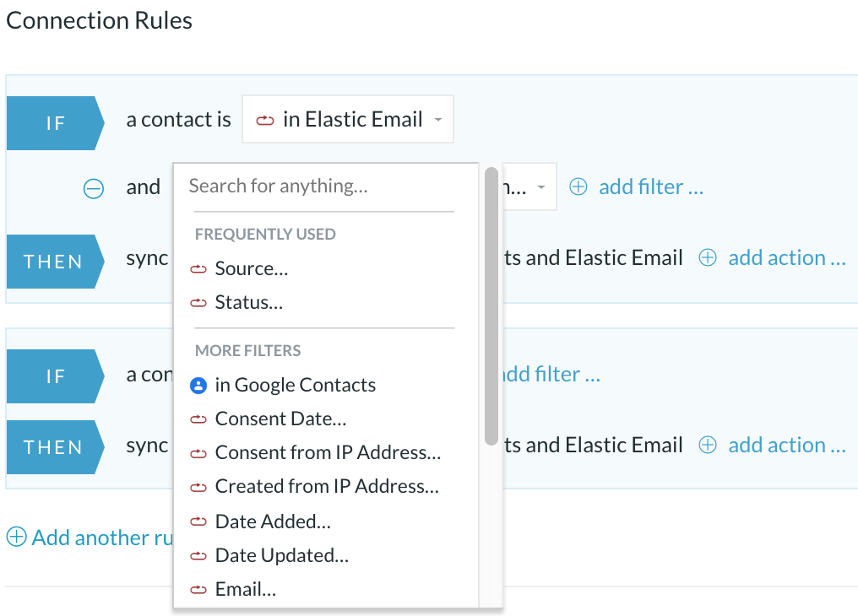Click scrollbar of the filter dropdown list
The width and height of the screenshot is (858, 616).
491,306
